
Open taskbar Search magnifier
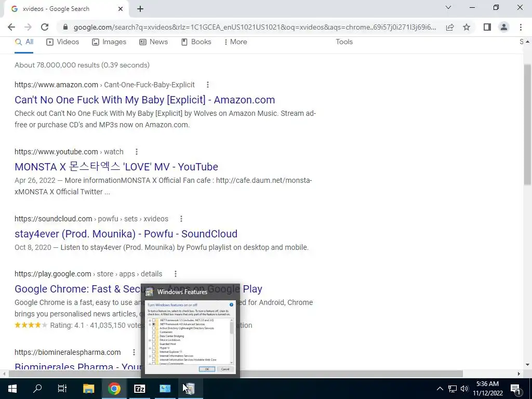pyautogui.click(x=37, y=389)
